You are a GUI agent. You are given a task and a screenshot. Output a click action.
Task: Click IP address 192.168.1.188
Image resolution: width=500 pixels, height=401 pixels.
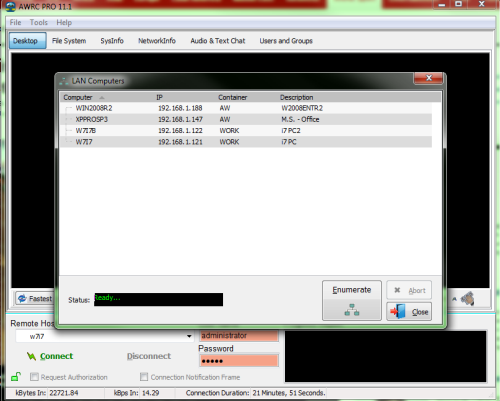180,108
